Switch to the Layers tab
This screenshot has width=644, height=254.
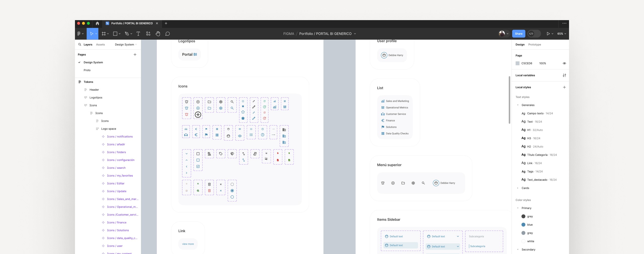point(88,45)
